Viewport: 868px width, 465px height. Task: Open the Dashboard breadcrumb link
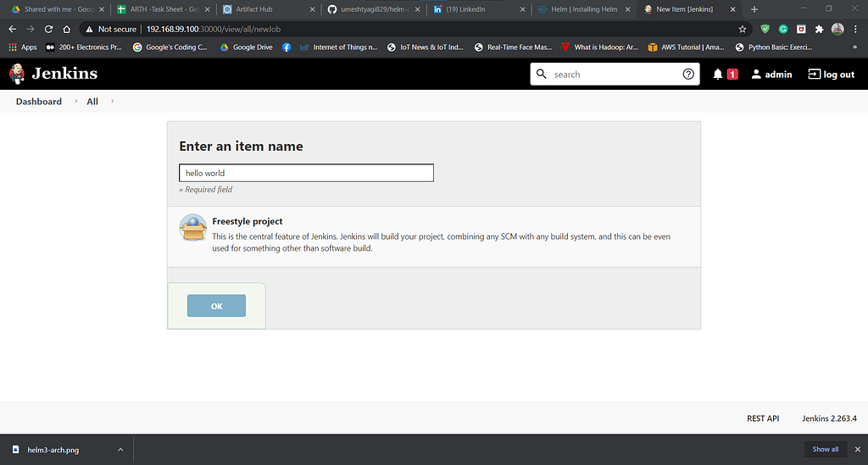[39, 101]
